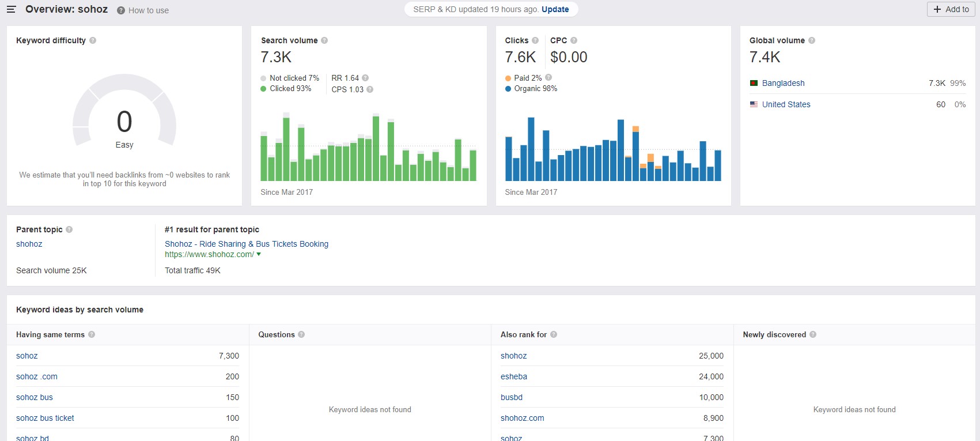Click Update for SERP & KD data
The width and height of the screenshot is (980, 441).
tap(555, 9)
